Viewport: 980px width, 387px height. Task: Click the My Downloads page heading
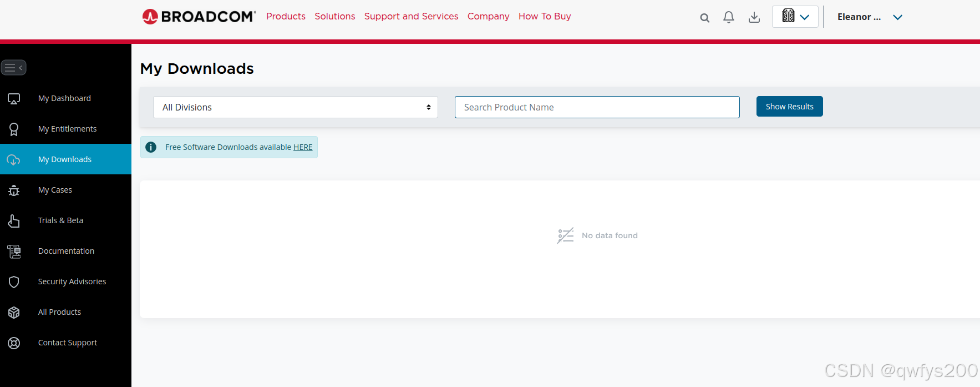coord(197,68)
